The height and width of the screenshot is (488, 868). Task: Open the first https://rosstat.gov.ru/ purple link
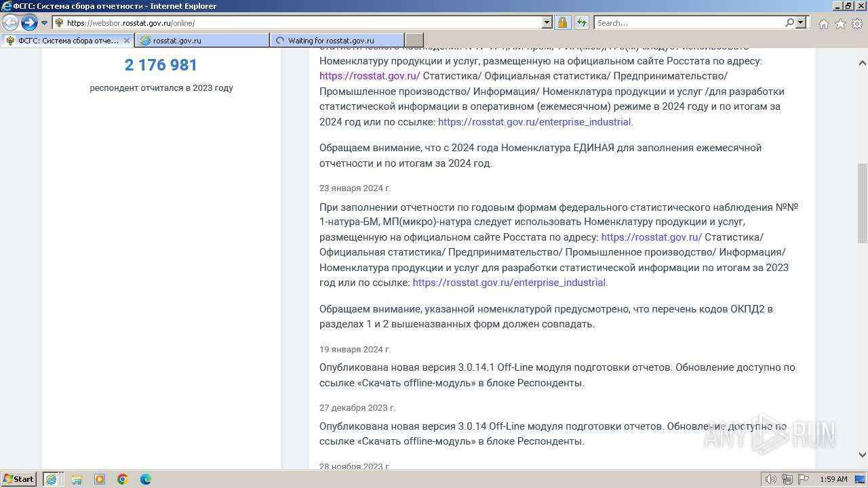tap(370, 76)
